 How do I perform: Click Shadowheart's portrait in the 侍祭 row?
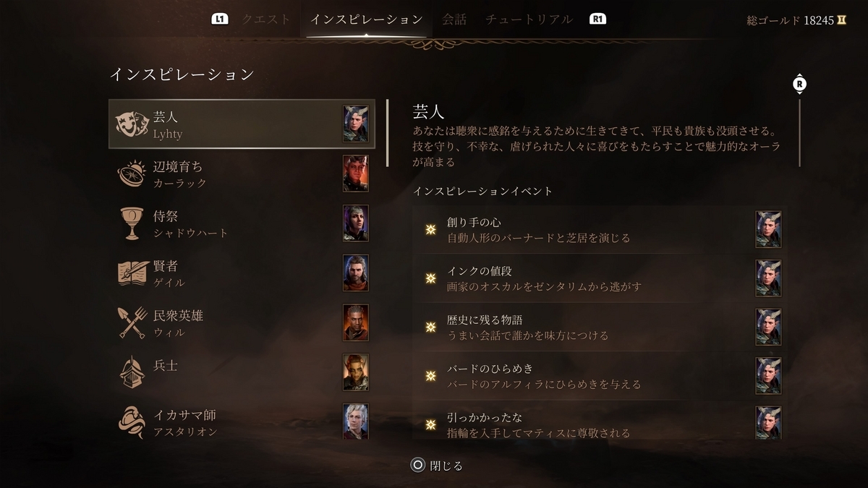(356, 223)
